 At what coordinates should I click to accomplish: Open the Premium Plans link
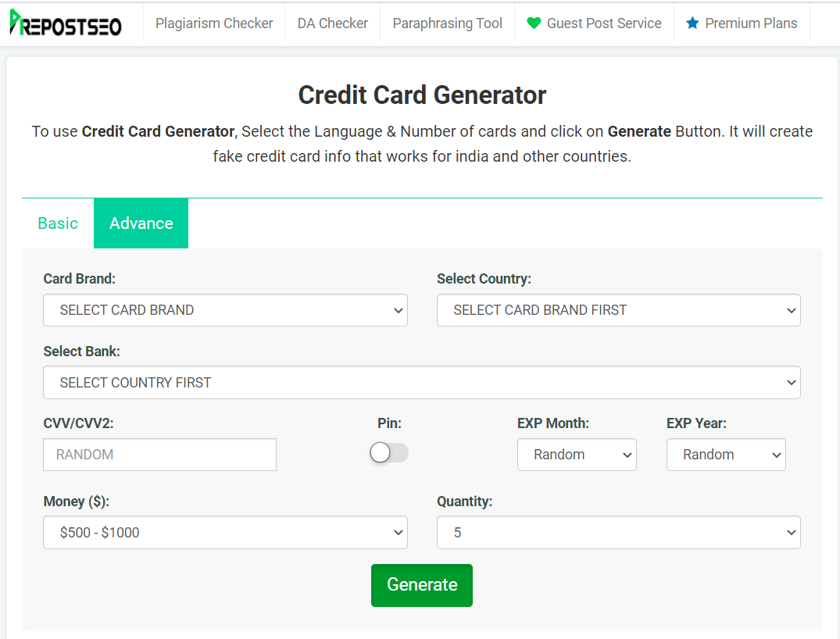pos(750,23)
